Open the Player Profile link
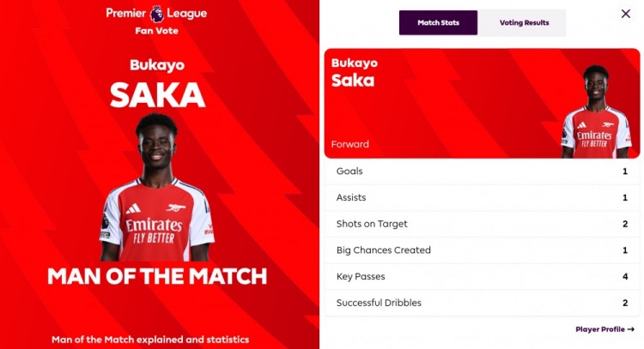The height and width of the screenshot is (349, 644). [x=600, y=329]
